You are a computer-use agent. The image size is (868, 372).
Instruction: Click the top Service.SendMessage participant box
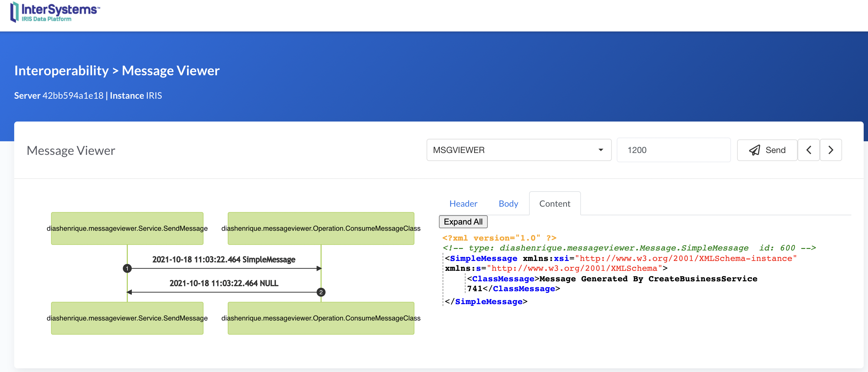(x=127, y=229)
